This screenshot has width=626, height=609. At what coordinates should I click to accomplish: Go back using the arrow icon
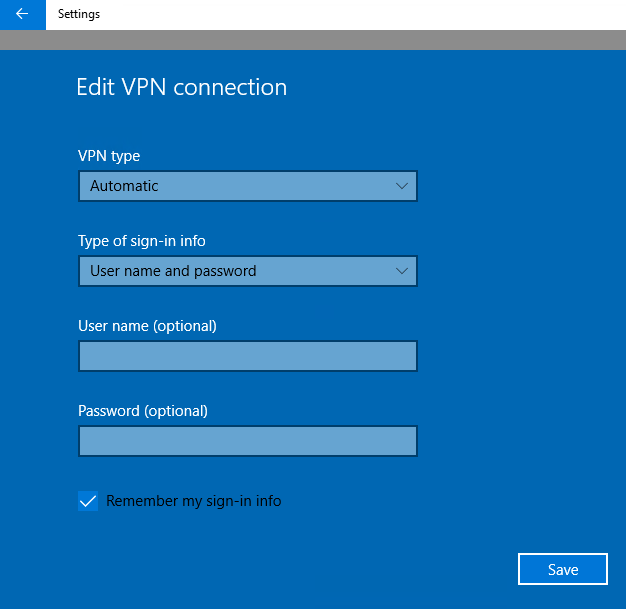click(22, 14)
